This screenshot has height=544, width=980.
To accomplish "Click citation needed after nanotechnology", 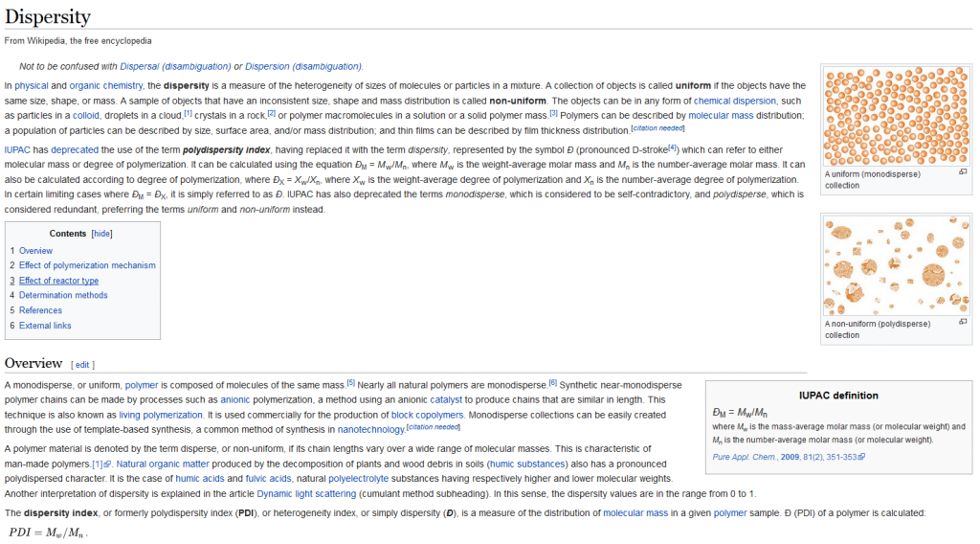I will pyautogui.click(x=434, y=427).
